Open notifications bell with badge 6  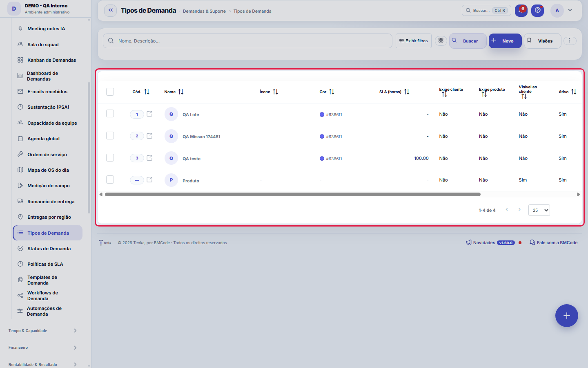pos(521,10)
